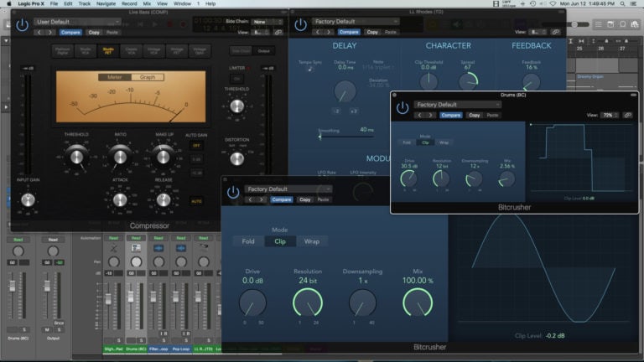Viewport: 644px width, 362px height.
Task: Click the Filter...oop channel audio waveform icon
Action: click(x=158, y=248)
